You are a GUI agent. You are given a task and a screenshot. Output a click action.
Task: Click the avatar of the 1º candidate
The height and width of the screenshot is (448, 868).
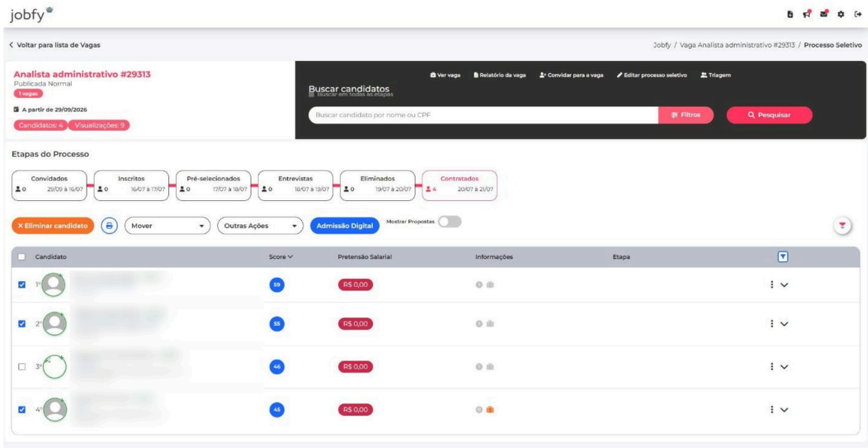point(53,285)
